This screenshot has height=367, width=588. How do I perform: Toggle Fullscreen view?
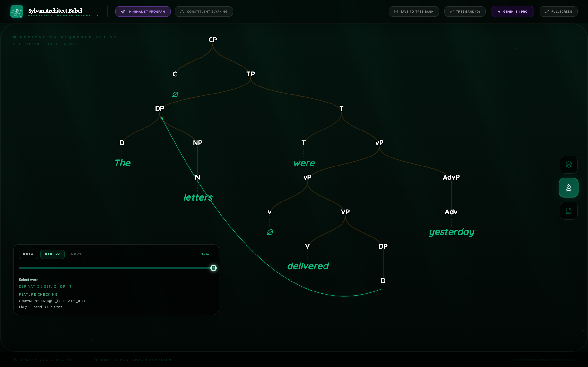coord(558,12)
